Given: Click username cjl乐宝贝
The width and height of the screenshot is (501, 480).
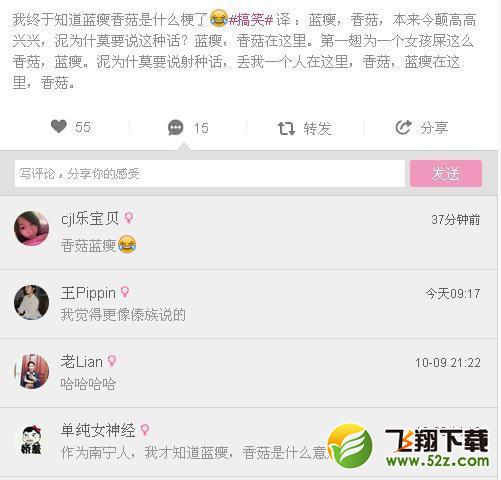Looking at the screenshot, I should pos(90,219).
